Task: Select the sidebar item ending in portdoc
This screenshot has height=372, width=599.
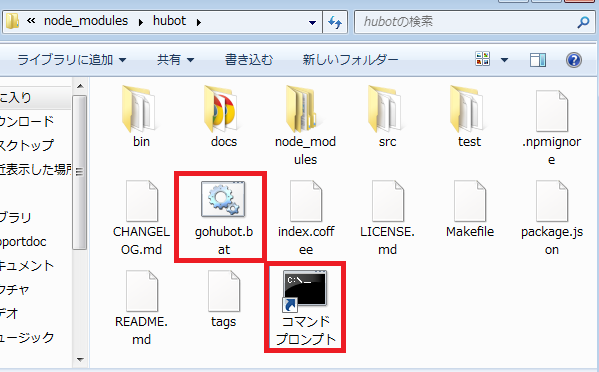Action: coord(23,242)
